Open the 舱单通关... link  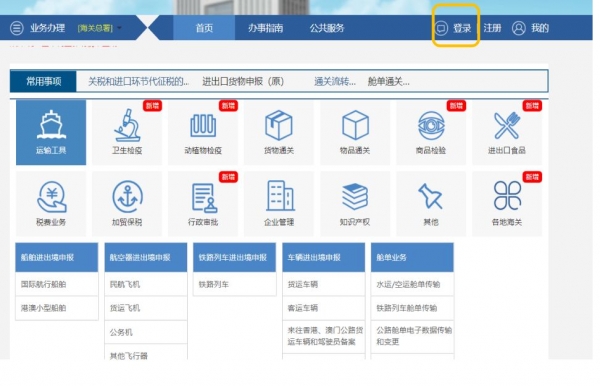(388, 81)
